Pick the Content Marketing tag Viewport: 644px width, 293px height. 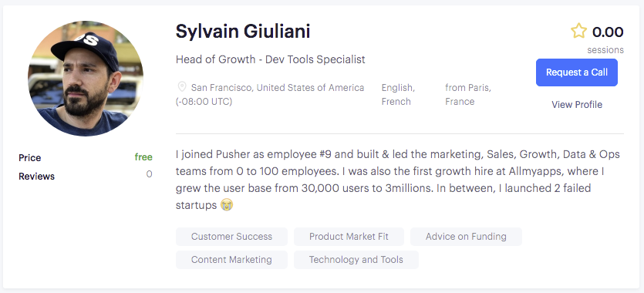(x=231, y=260)
